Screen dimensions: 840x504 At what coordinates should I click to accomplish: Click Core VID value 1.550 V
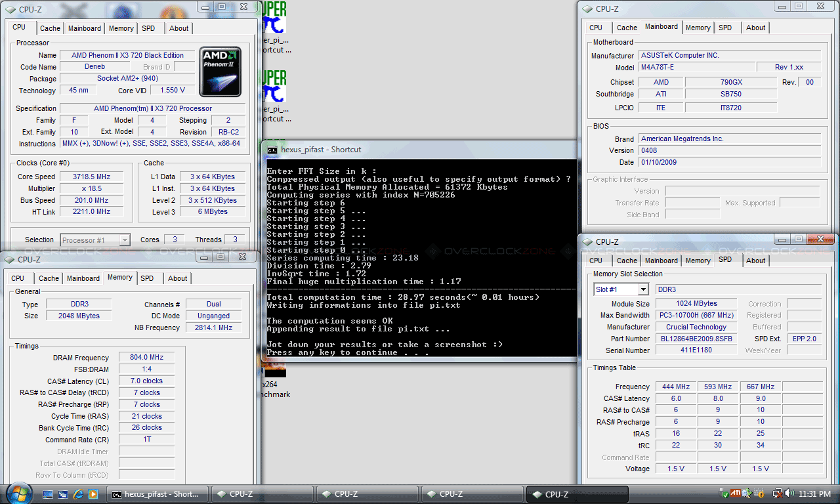pyautogui.click(x=173, y=90)
